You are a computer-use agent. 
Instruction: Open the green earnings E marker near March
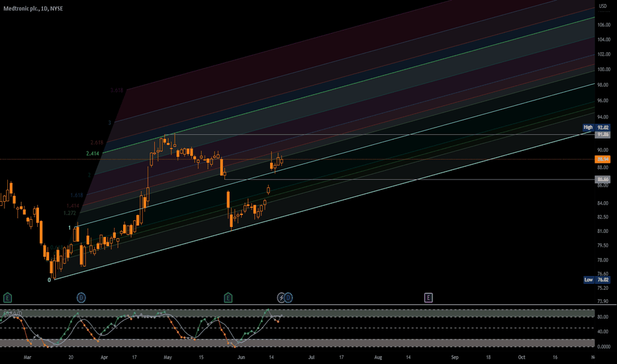7,298
